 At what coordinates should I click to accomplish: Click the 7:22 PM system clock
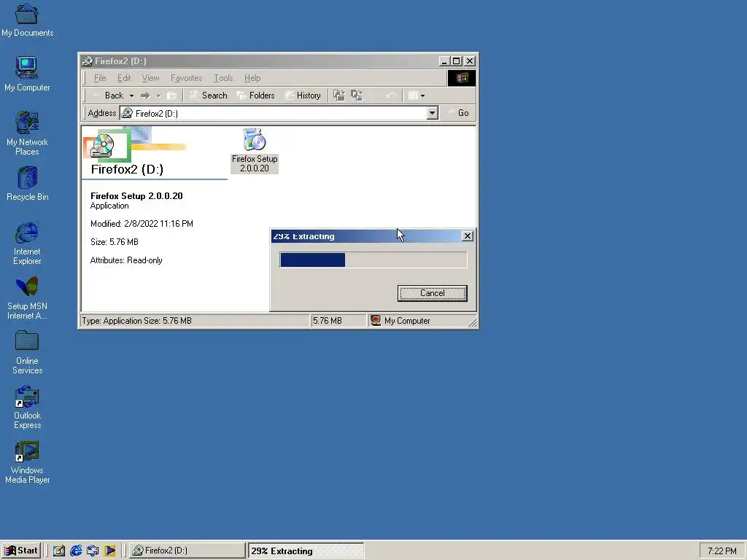pos(721,551)
